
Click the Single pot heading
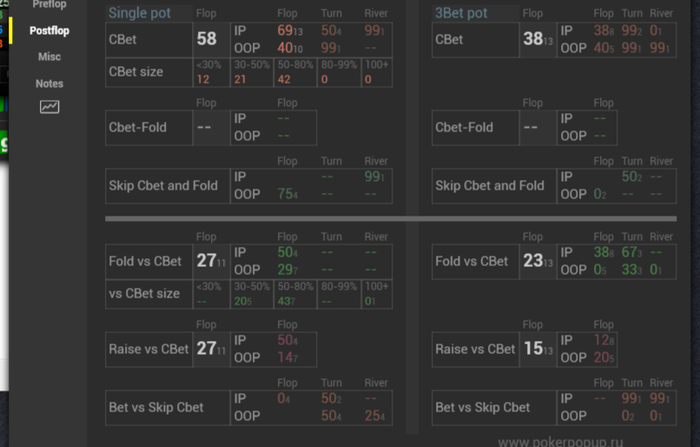(x=139, y=13)
